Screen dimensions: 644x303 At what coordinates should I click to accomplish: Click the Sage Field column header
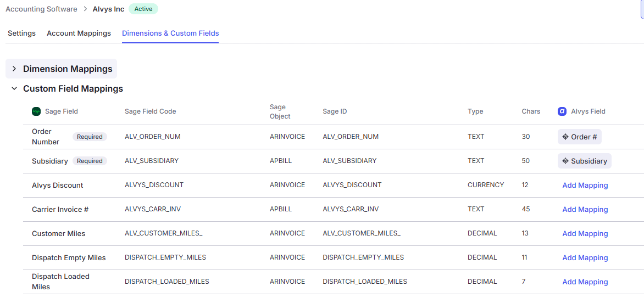pyautogui.click(x=62, y=111)
